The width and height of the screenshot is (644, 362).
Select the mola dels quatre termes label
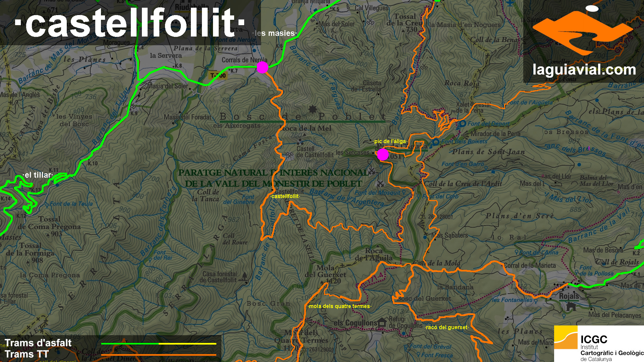(339, 306)
